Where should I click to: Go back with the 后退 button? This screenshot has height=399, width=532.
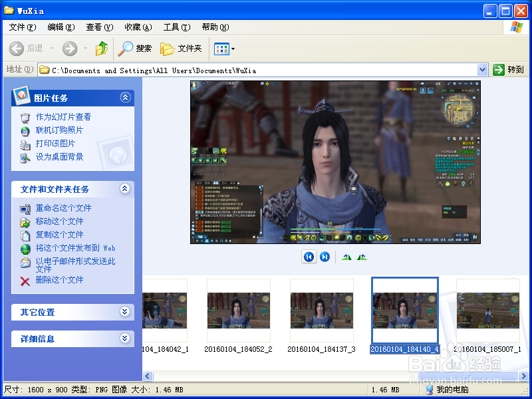(x=26, y=49)
